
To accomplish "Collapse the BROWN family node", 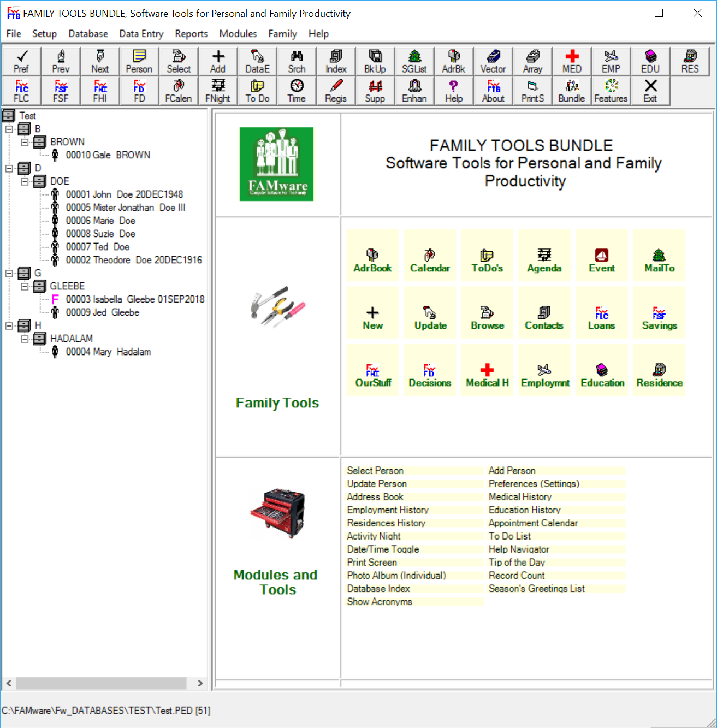I will [25, 142].
